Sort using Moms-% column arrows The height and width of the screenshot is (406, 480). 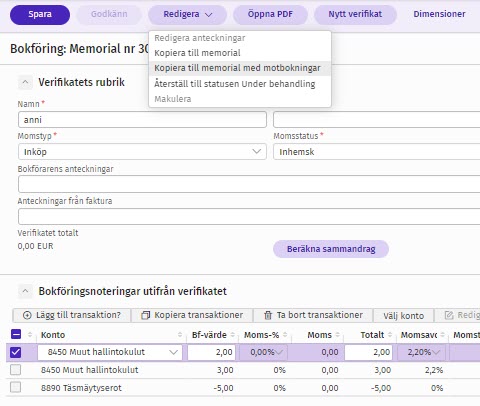(x=285, y=335)
